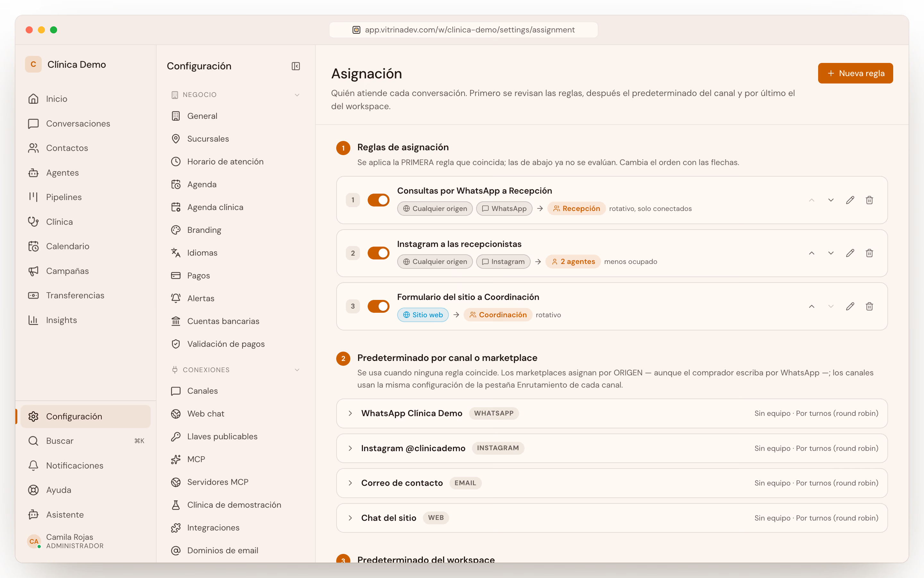Open Notificaciones
924x578 pixels.
click(86, 465)
